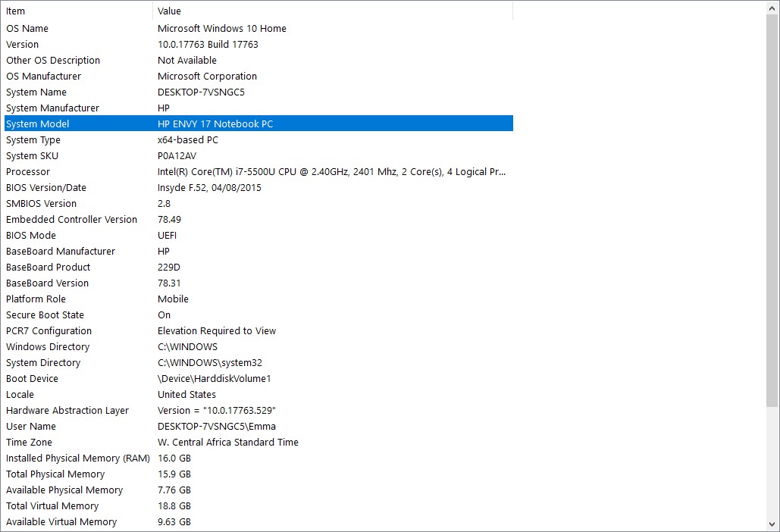This screenshot has width=780, height=532.
Task: Click the vertical scrollbar thumb
Action: 772,209
